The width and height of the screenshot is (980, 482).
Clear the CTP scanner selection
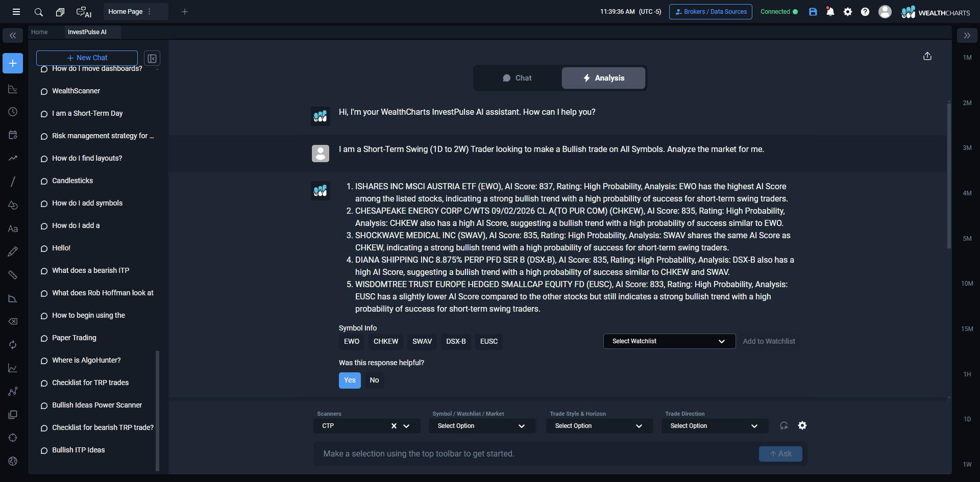[x=394, y=426]
